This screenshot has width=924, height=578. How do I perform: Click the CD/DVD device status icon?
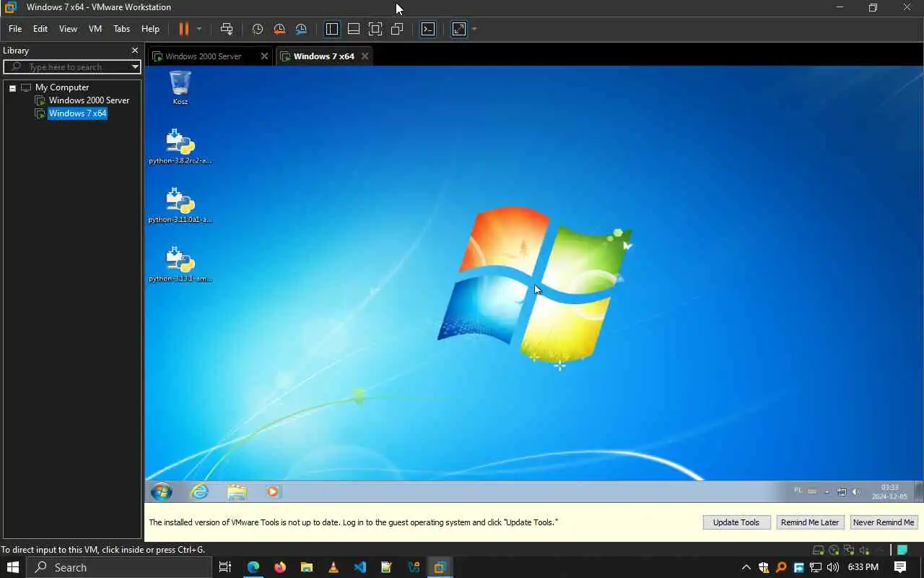pyautogui.click(x=834, y=550)
